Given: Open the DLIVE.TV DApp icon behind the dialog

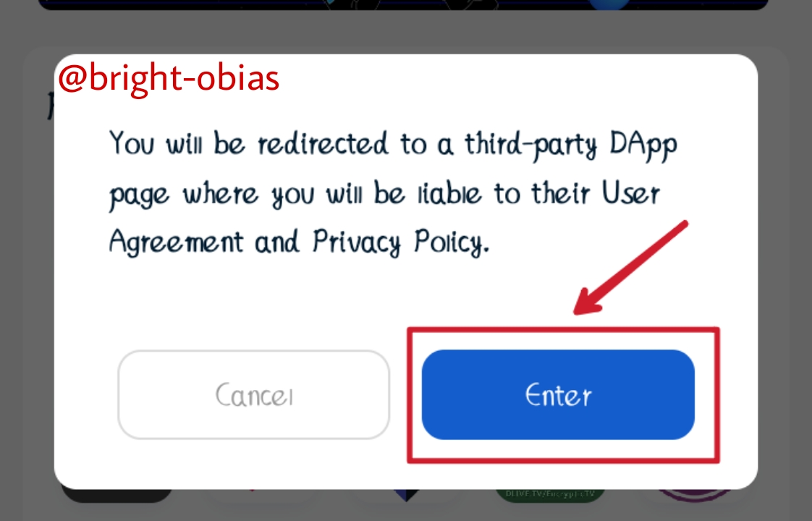Looking at the screenshot, I should tap(549, 495).
